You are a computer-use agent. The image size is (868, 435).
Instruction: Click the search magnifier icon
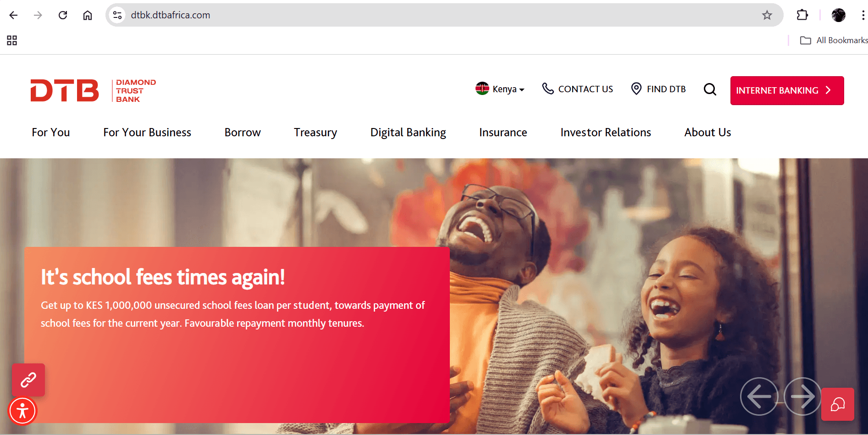[x=710, y=89]
